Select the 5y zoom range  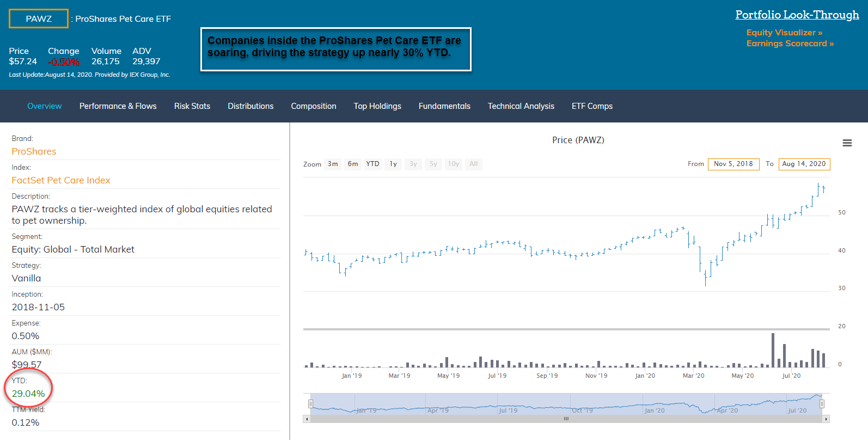(433, 164)
